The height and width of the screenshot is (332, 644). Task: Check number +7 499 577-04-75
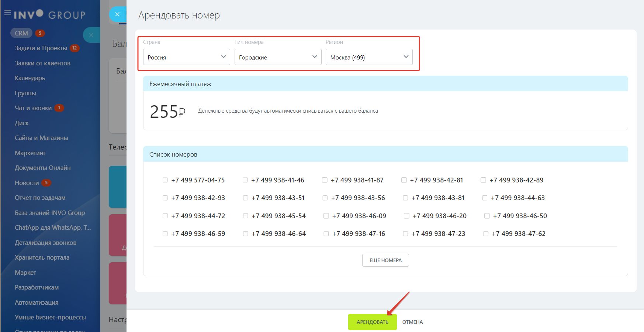pos(165,180)
